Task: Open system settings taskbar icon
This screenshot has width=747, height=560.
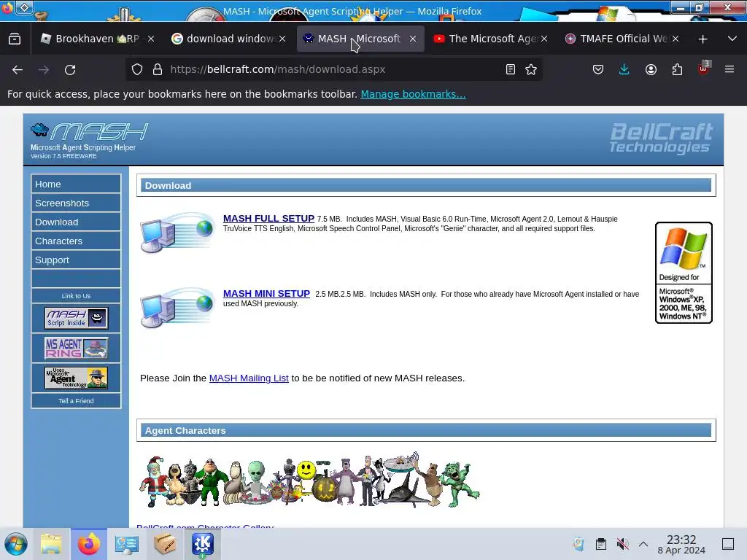Action: [127, 544]
